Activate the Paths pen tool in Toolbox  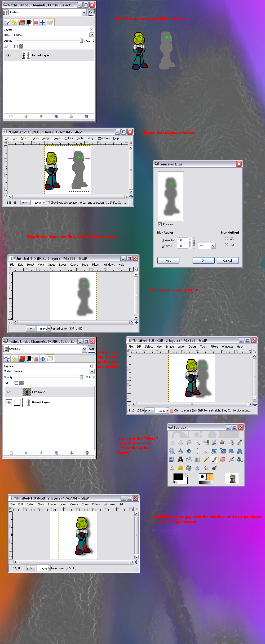[x=231, y=442]
